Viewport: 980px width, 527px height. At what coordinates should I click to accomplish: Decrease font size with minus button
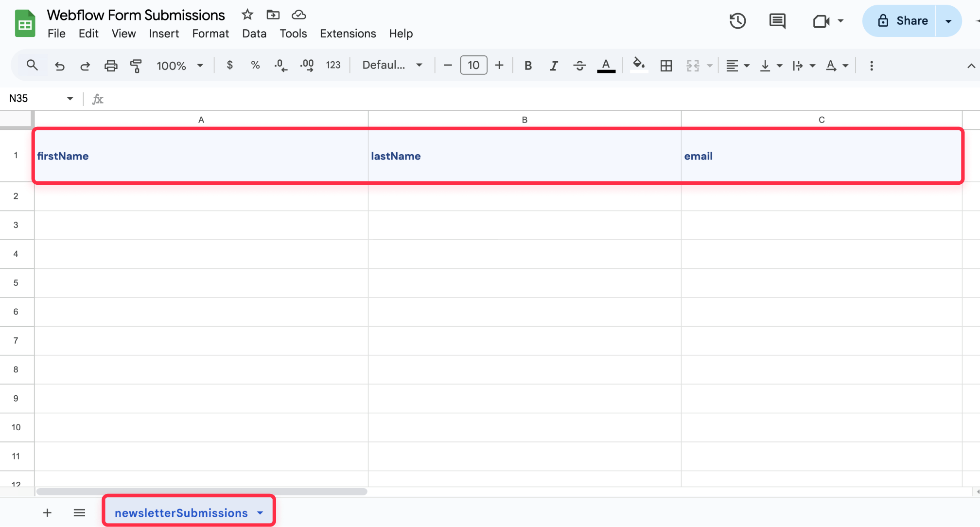click(448, 65)
